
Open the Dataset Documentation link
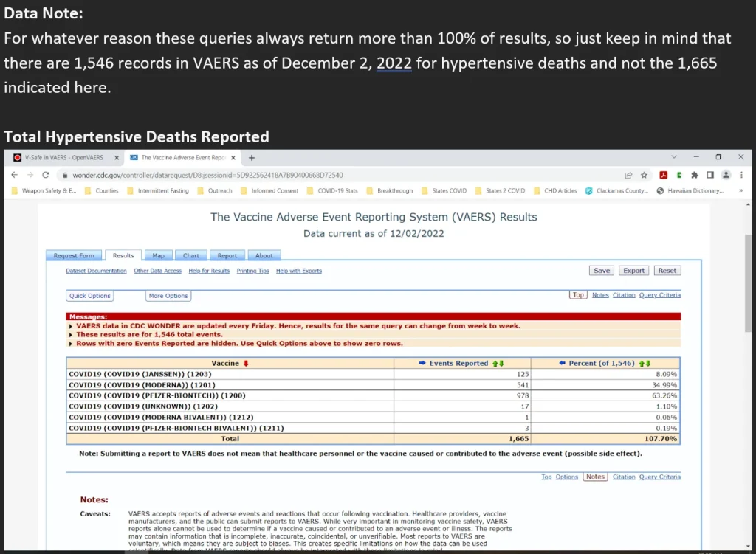click(96, 271)
